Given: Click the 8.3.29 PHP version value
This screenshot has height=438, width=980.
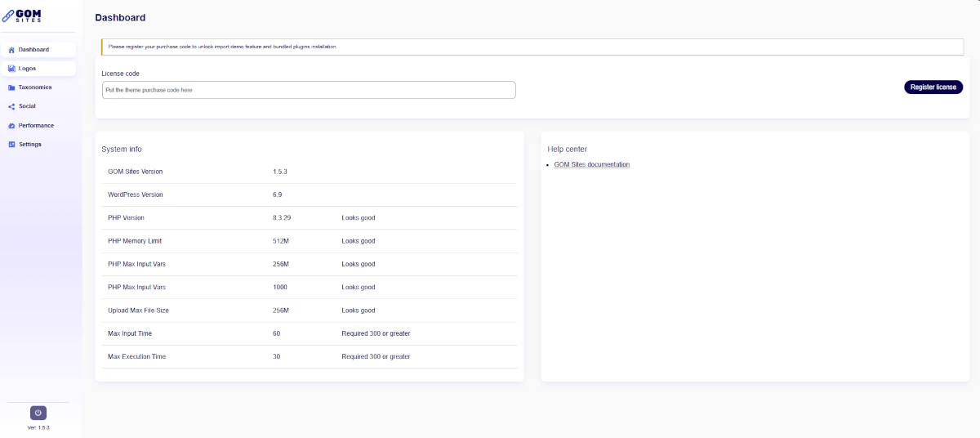Looking at the screenshot, I should (x=282, y=218).
